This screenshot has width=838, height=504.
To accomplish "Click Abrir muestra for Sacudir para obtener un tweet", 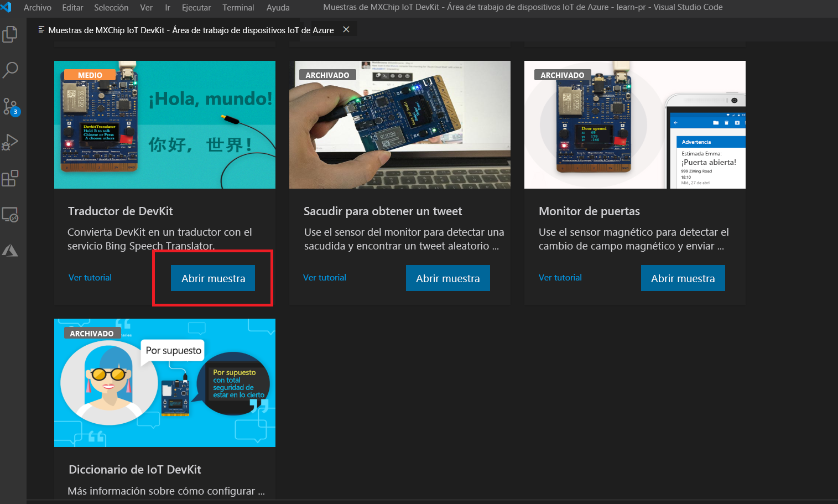I will pyautogui.click(x=448, y=278).
